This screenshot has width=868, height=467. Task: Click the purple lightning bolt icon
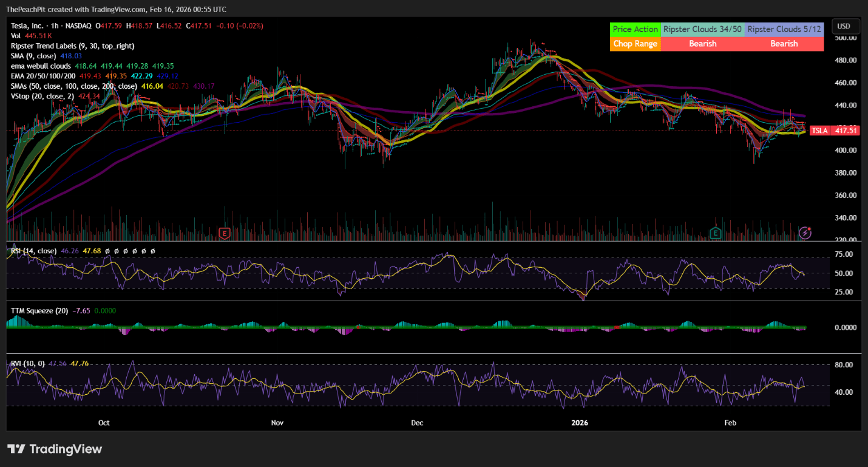click(805, 233)
